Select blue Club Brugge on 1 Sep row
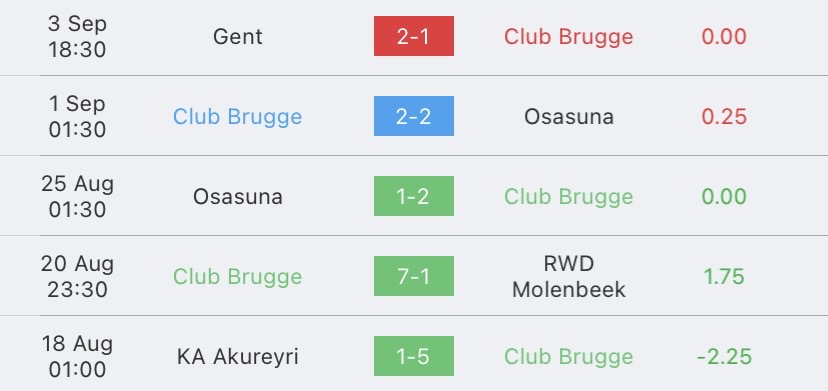828x391 pixels. pos(238,117)
